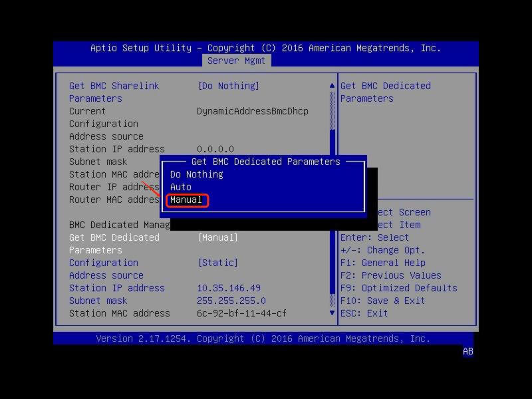The image size is (532, 399).
Task: Open Get BMC Sharelink [Do Nothing] value
Action: tap(228, 86)
